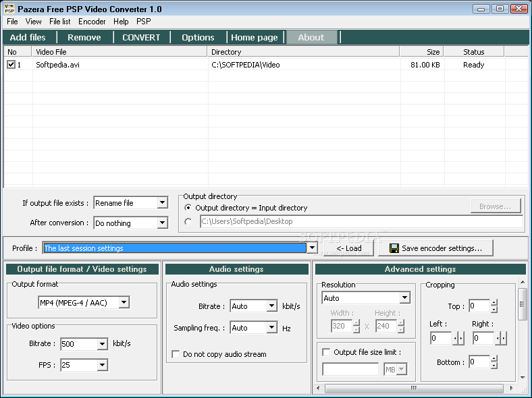Click the horizontal scroll left arrow

coord(318,388)
